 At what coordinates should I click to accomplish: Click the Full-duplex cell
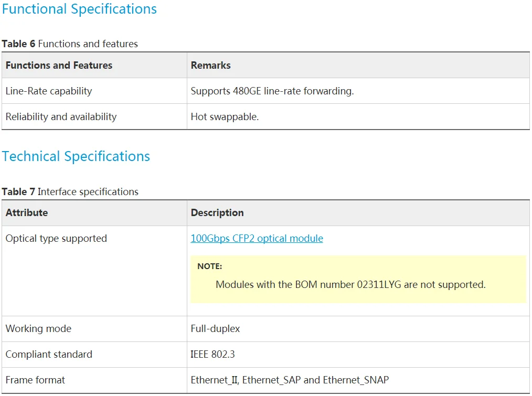click(358, 329)
